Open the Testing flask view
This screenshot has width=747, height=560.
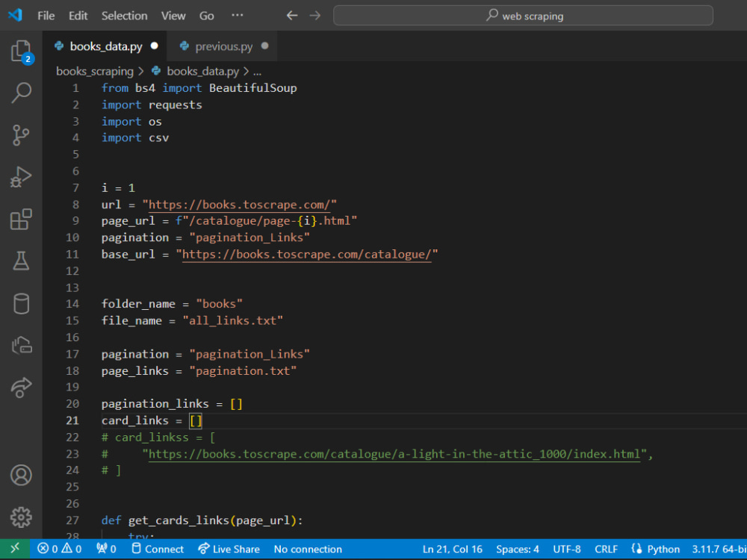click(x=21, y=261)
